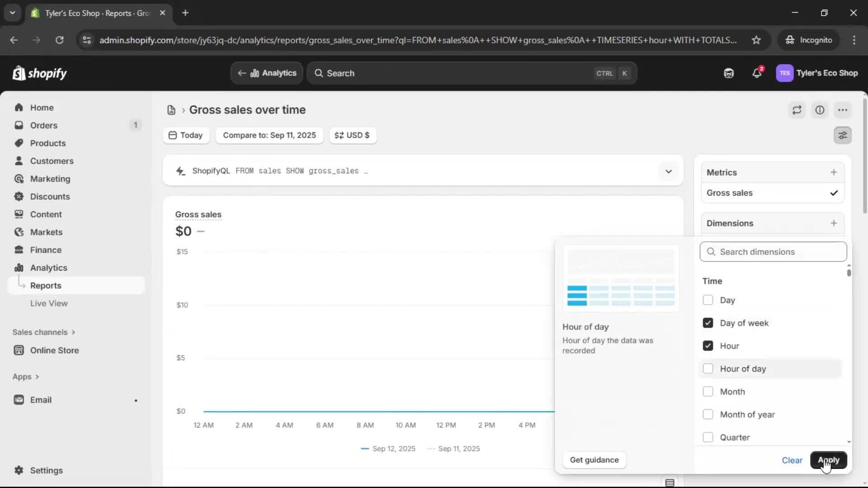This screenshot has width=868, height=488.
Task: Click the Apply button
Action: 829,460
